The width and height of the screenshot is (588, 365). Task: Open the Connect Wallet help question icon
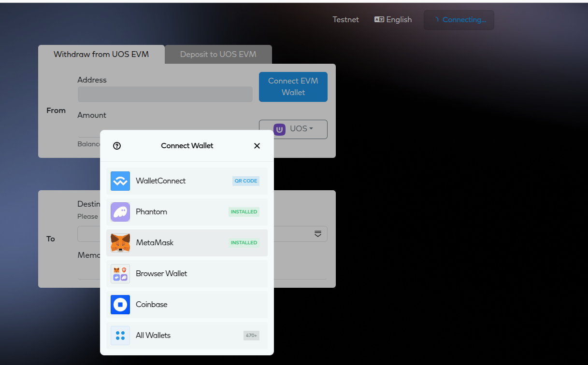coord(117,146)
